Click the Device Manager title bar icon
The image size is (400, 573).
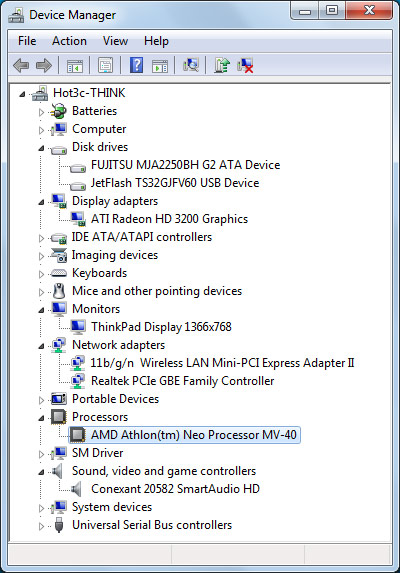coord(16,15)
